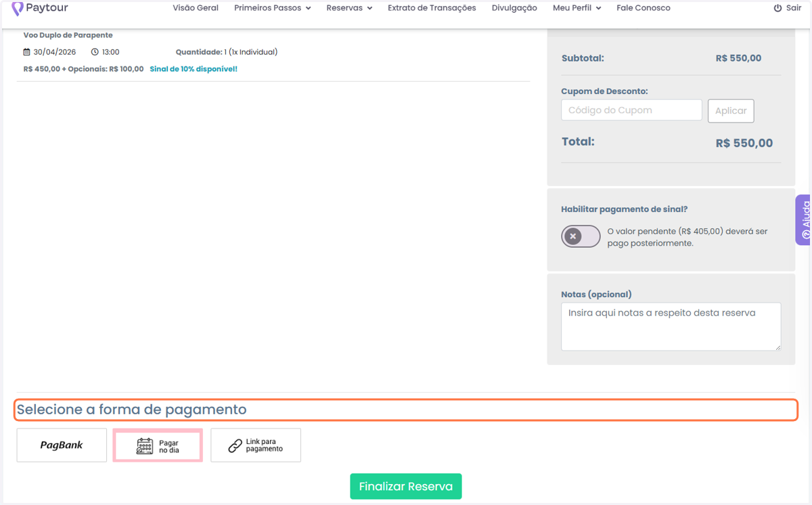The width and height of the screenshot is (812, 505).
Task: Expand Meu Perfil menu
Action: point(577,8)
